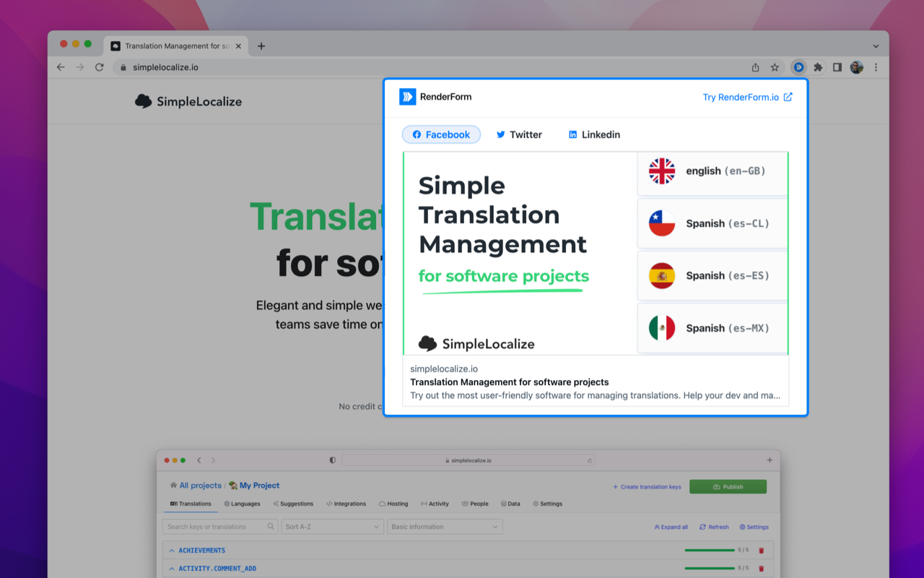Click the UK flag beside english (en-GB)
Viewport: 924px width, 578px height.
tap(661, 171)
